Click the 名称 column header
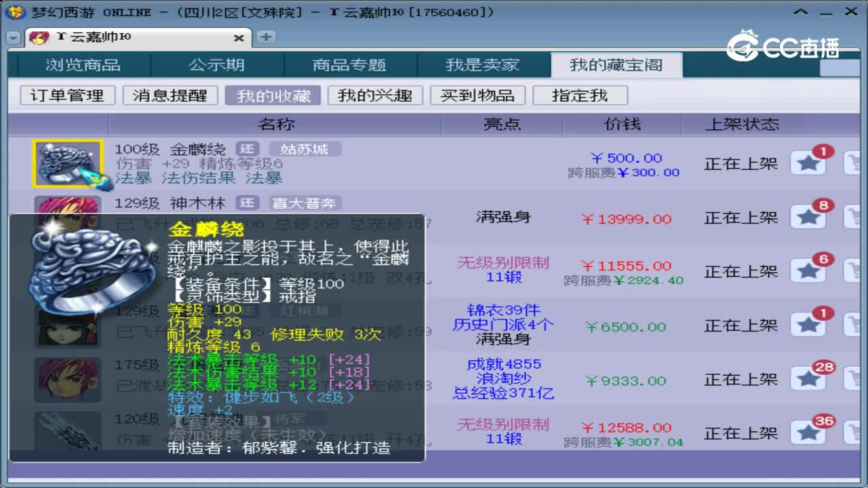 pyautogui.click(x=276, y=124)
